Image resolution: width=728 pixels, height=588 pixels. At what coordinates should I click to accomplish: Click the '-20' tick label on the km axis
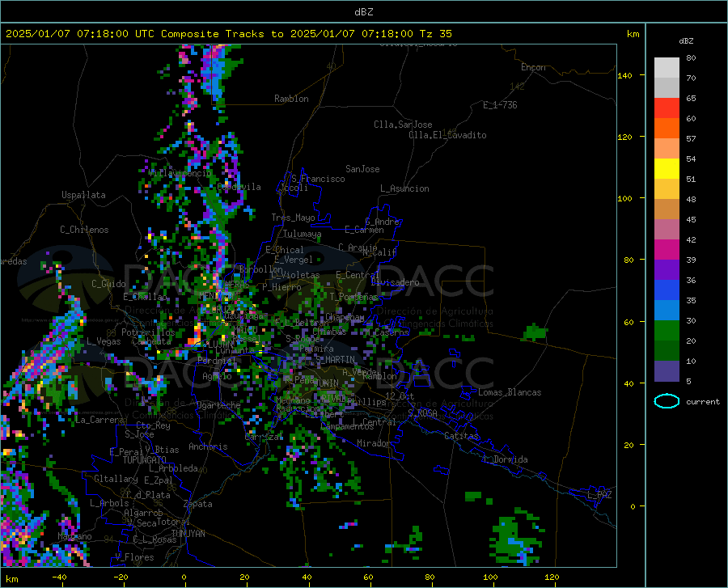[121, 577]
